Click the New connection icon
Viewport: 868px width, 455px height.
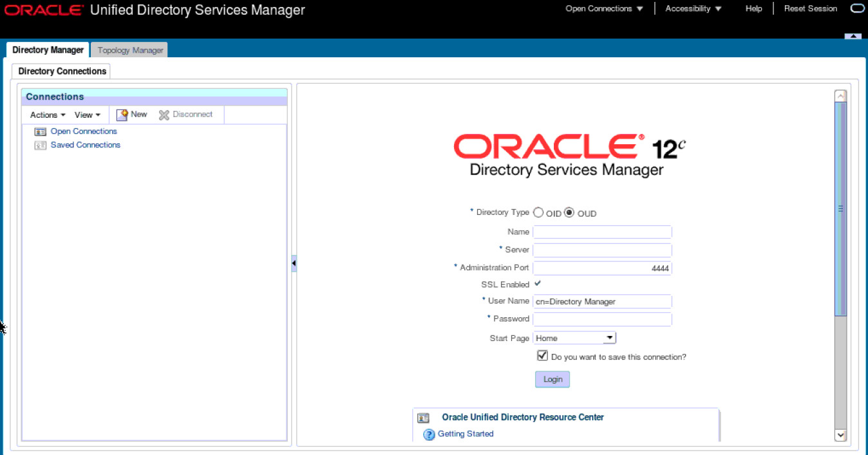pos(122,114)
